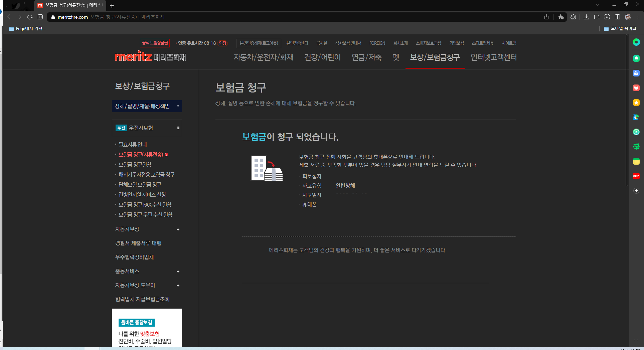The height and width of the screenshot is (350, 644).
Task: Open 간병인지원 서비스 신청 submenu
Action: 142,195
